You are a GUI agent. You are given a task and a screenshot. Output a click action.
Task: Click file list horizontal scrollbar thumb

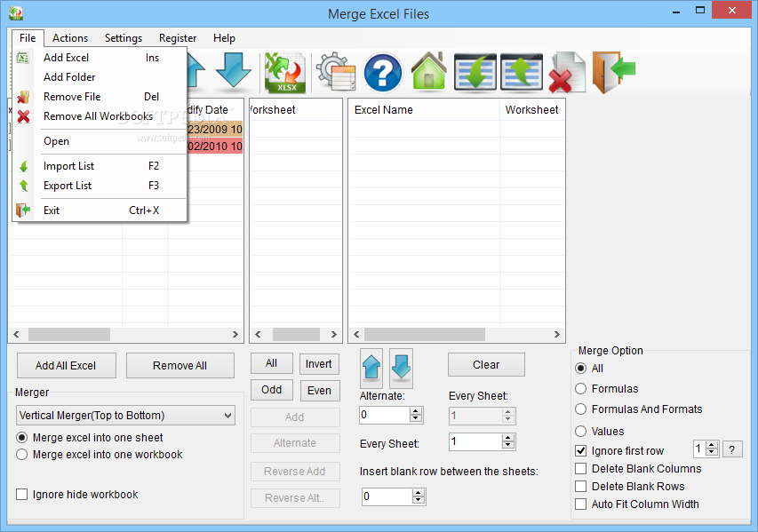click(x=69, y=334)
